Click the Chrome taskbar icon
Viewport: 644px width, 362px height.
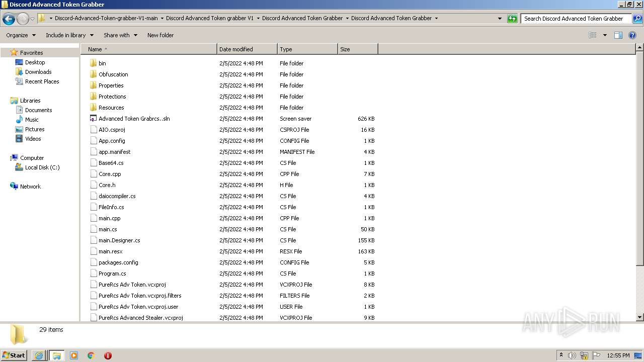pos(91,355)
